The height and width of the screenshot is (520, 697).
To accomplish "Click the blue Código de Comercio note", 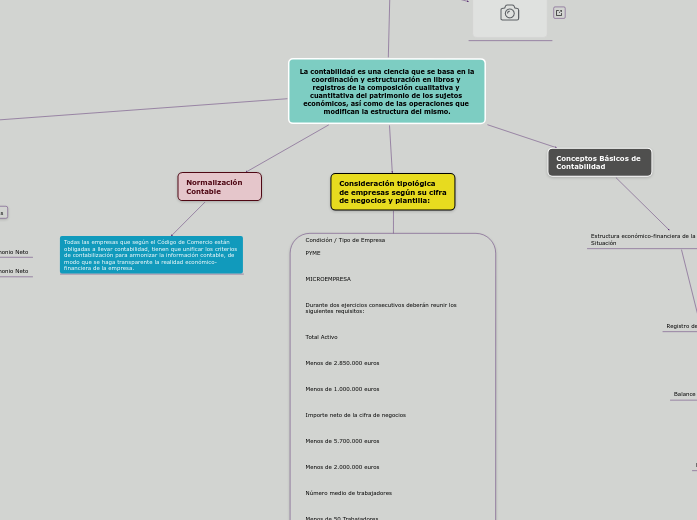I will coord(151,255).
